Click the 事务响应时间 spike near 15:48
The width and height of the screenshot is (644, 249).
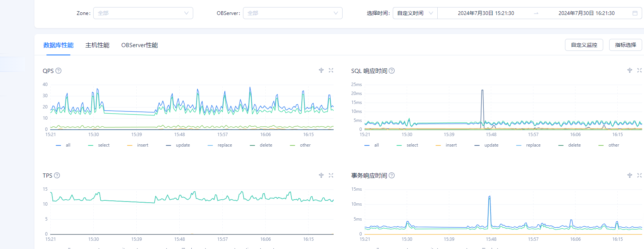tap(489, 197)
